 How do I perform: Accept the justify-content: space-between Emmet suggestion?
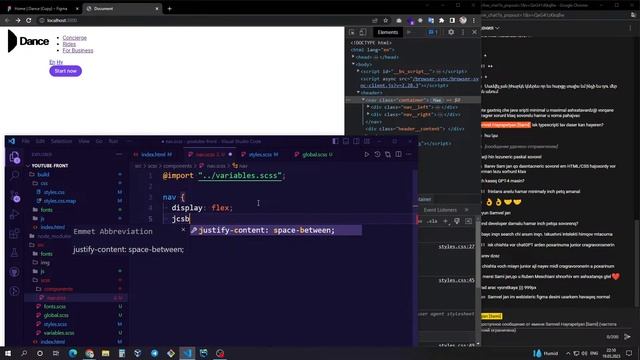click(x=276, y=230)
